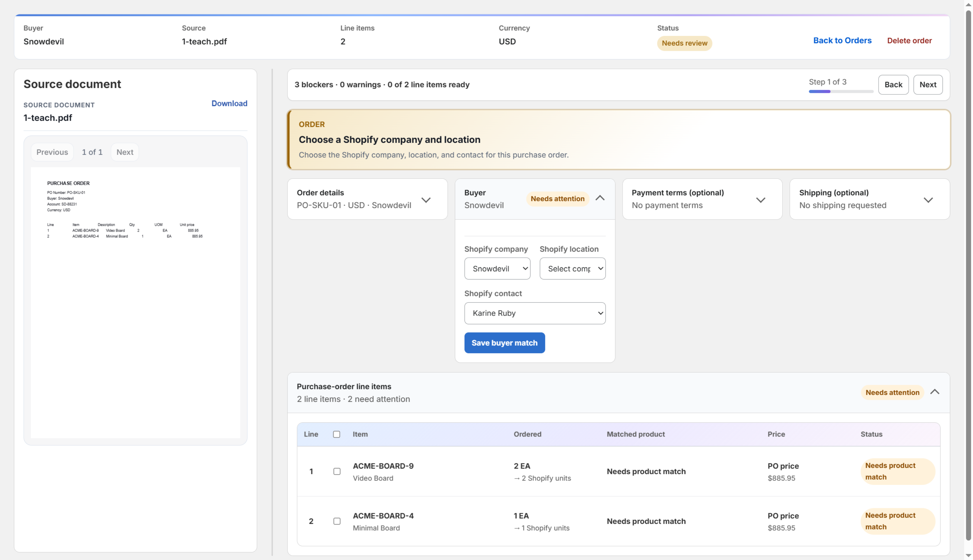Screen dimensions: 973x560
Task: Check the ACME-BOARD-4 line checkbox
Action: [x=336, y=521]
